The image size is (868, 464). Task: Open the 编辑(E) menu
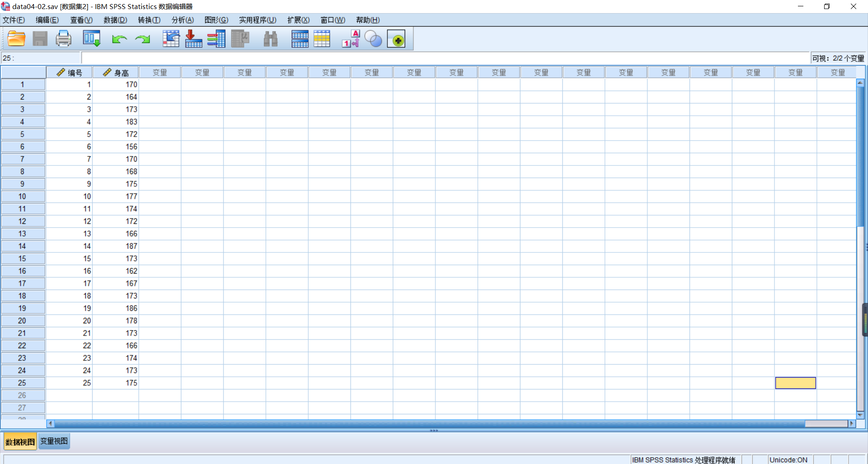47,20
